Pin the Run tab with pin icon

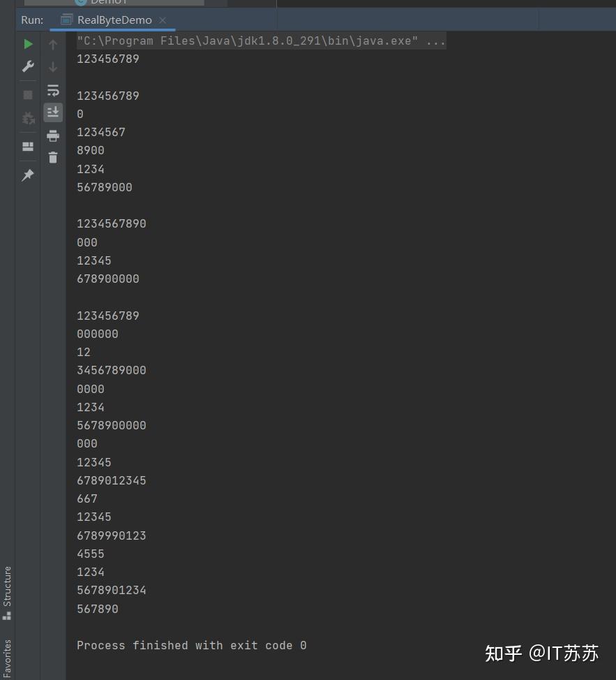(28, 175)
